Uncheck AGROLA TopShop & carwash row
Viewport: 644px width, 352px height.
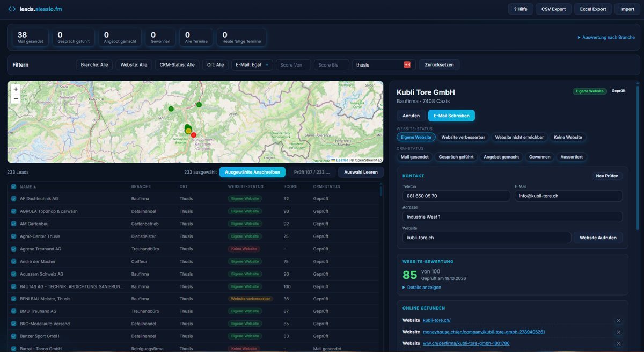[x=13, y=211]
